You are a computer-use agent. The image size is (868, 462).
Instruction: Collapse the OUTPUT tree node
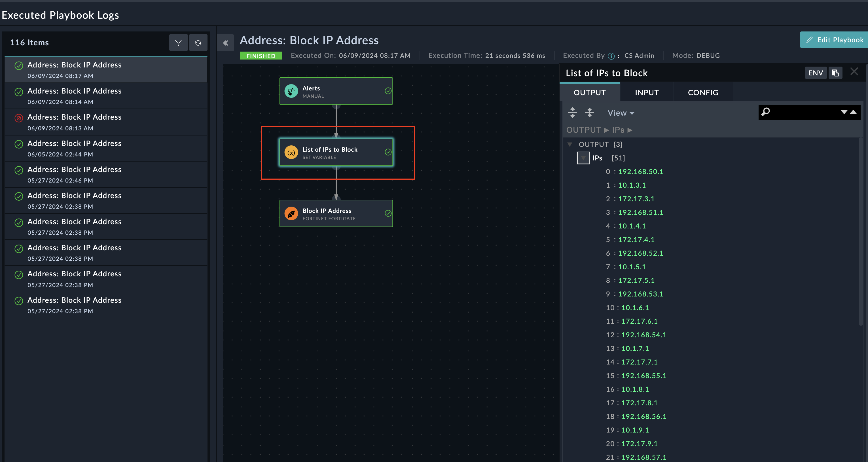(570, 144)
